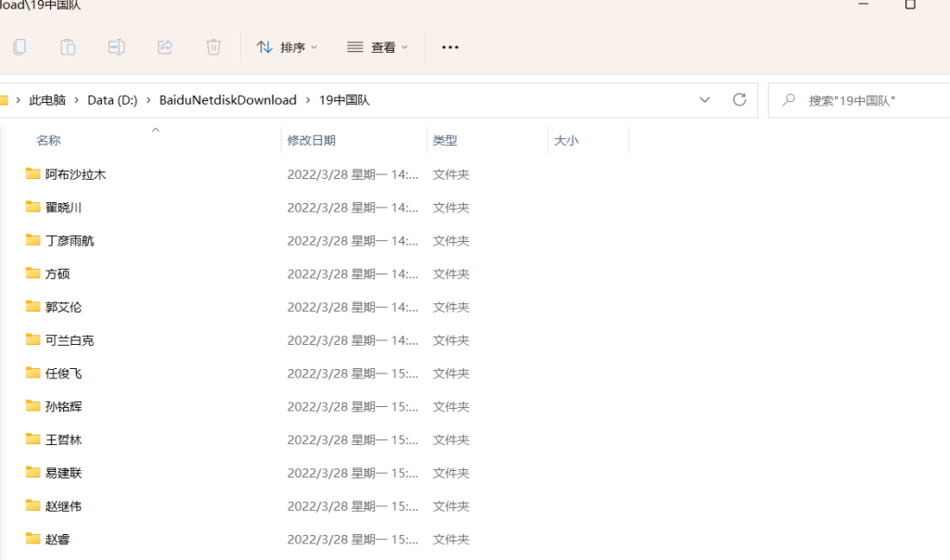Image resolution: width=950 pixels, height=560 pixels.
Task: Open the three-dot more options menu
Action: (450, 47)
